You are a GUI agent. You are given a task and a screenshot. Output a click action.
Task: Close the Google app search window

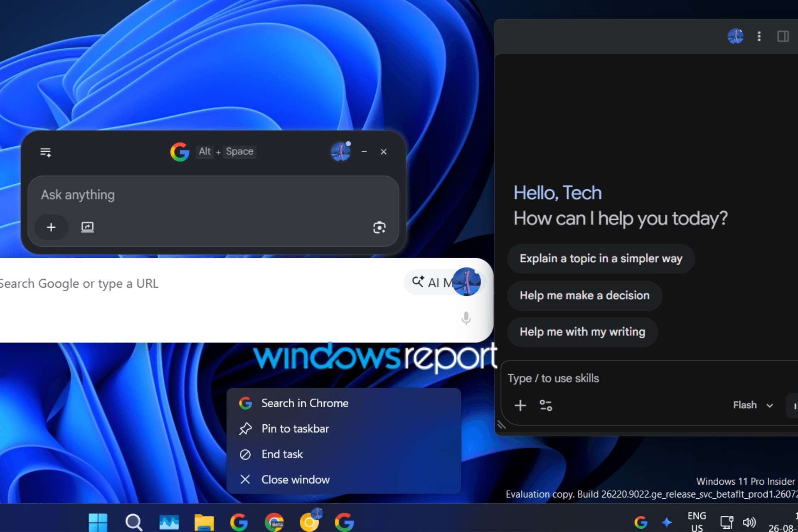384,152
